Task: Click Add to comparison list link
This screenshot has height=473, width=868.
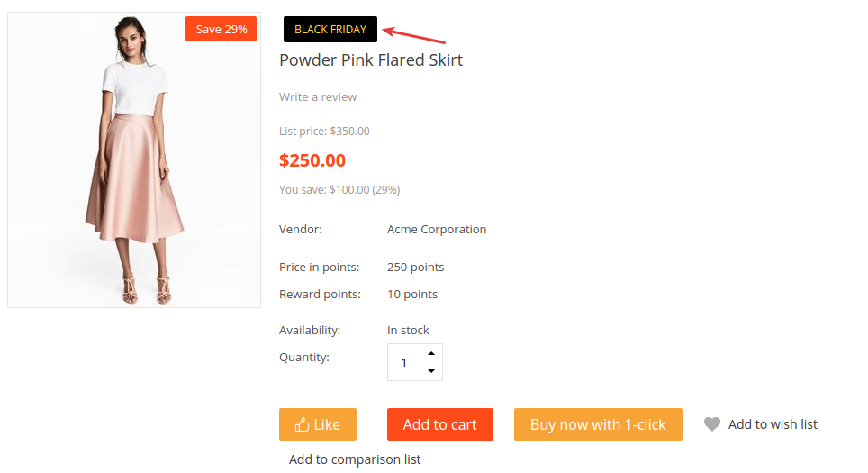Action: point(355,459)
